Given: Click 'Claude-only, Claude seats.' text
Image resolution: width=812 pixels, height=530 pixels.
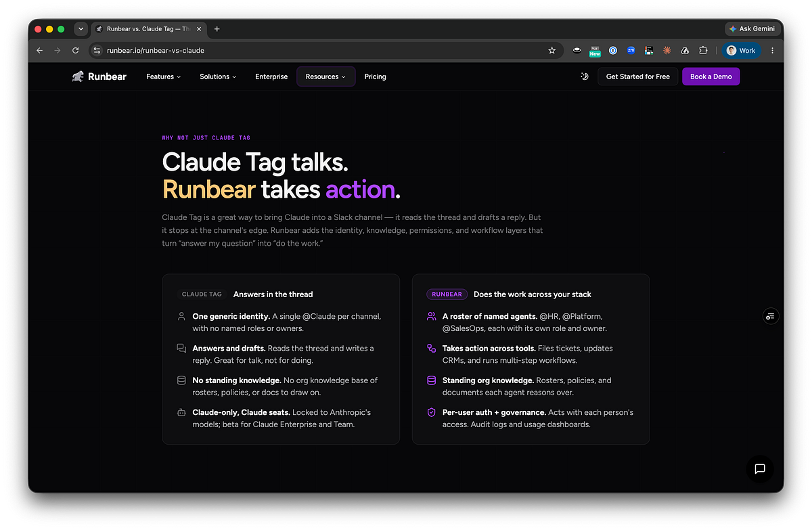Looking at the screenshot, I should tap(241, 412).
